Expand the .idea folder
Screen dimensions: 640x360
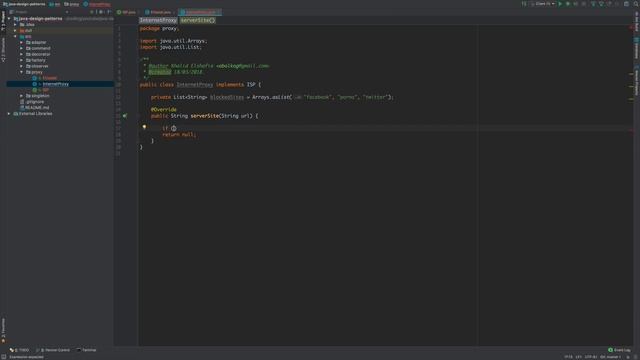pos(16,24)
